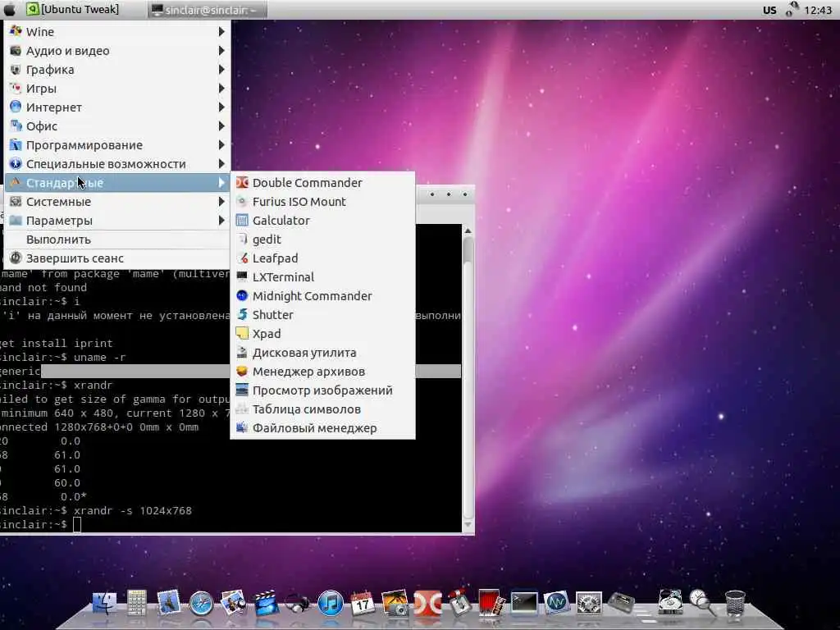Launch the iTunes music note dock icon
Image resolution: width=840 pixels, height=630 pixels.
pos(331,604)
